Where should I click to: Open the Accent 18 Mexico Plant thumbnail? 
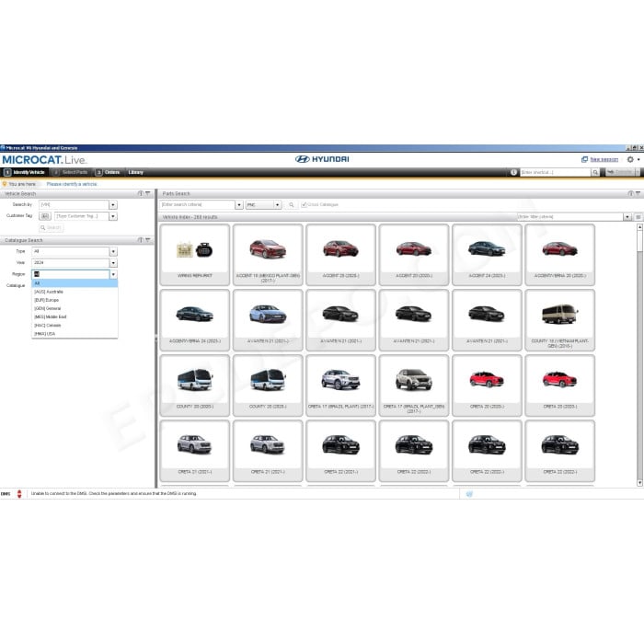(x=268, y=255)
